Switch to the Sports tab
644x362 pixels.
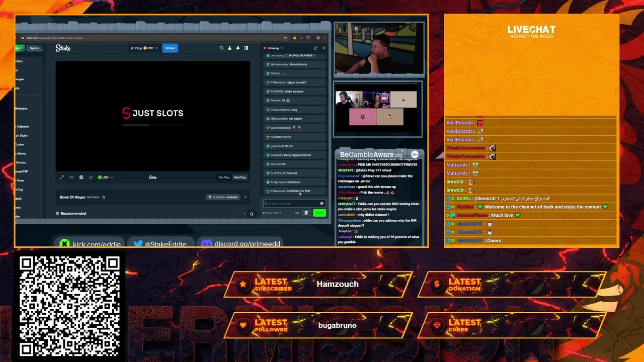pos(34,48)
